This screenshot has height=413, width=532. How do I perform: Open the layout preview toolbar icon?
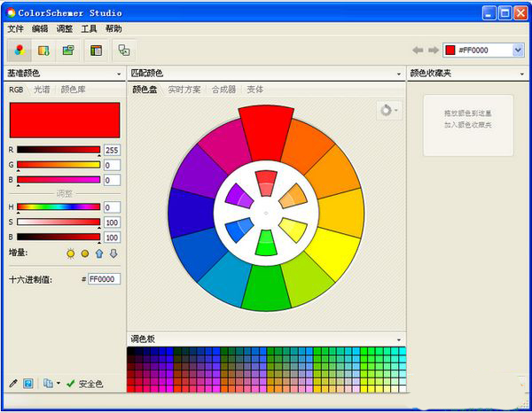(96, 51)
